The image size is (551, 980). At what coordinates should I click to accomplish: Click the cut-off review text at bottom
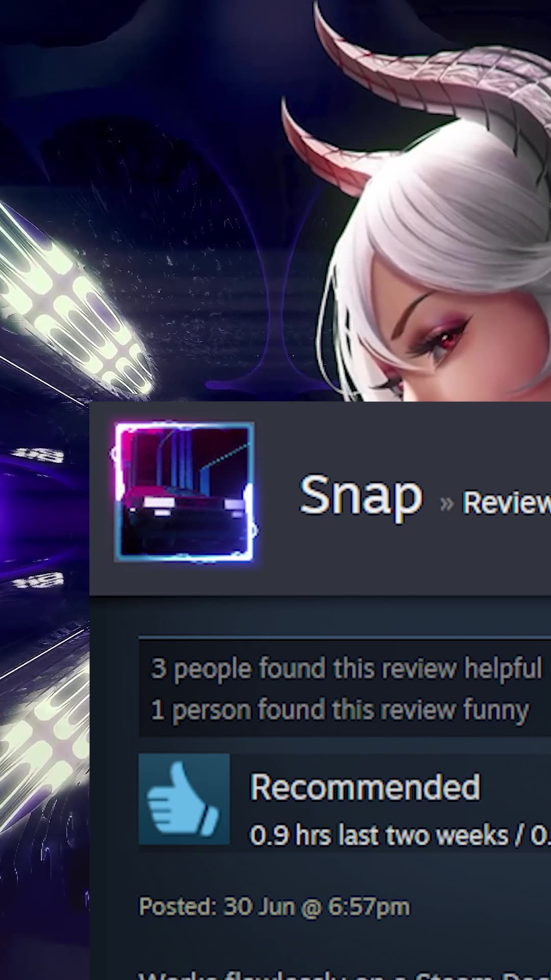click(344, 974)
